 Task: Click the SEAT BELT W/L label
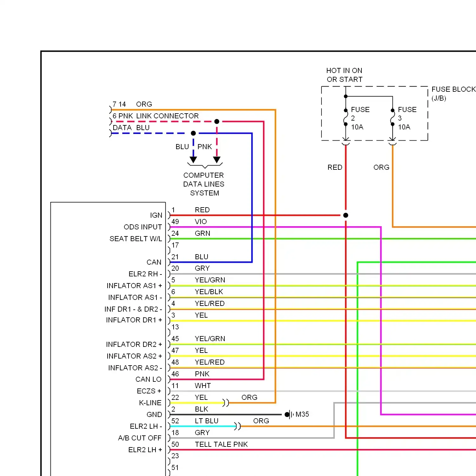click(136, 239)
